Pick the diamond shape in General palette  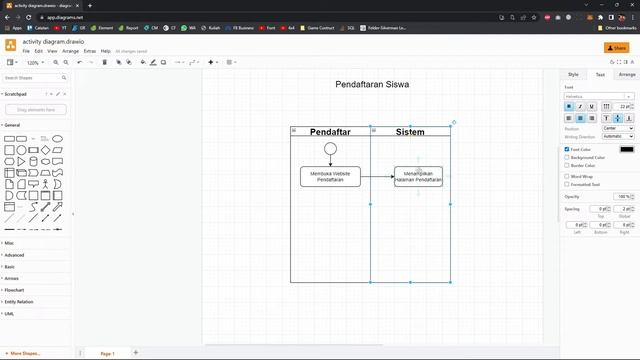pyautogui.click(x=45, y=150)
